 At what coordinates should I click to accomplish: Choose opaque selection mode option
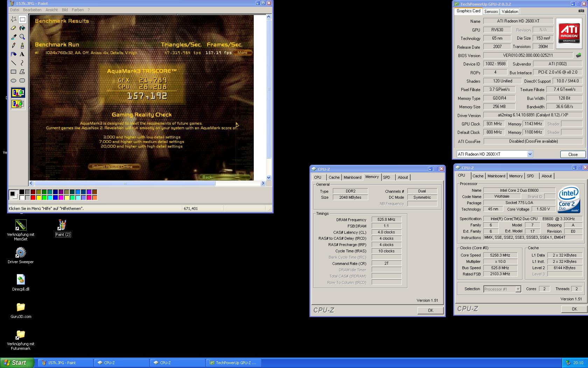pos(18,93)
